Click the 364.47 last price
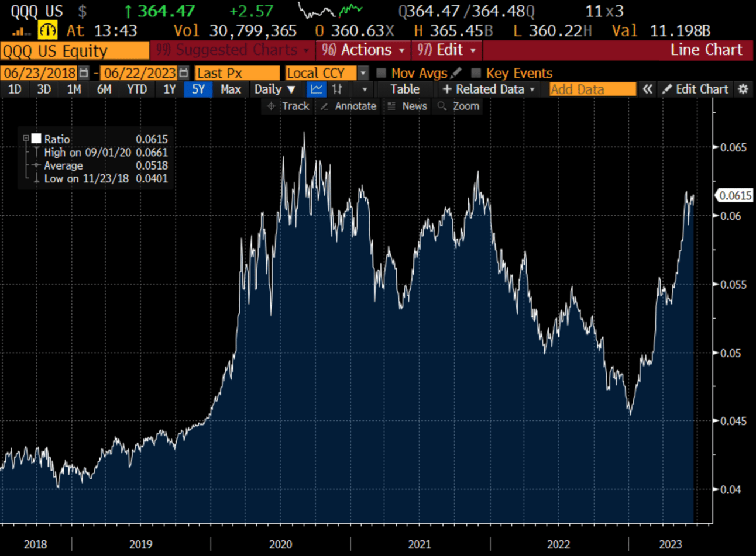756x556 pixels. click(166, 11)
